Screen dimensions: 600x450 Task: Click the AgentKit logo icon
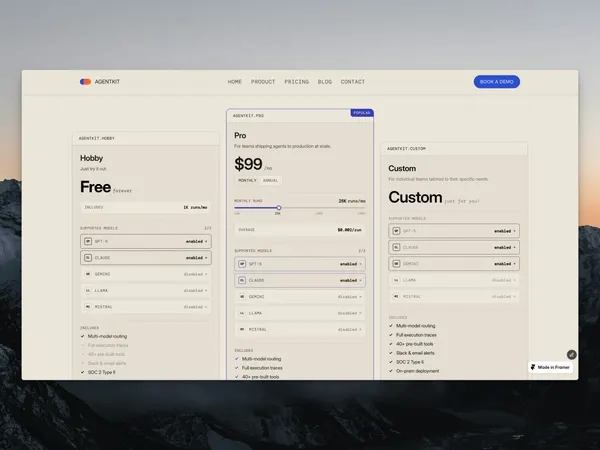tap(85, 82)
